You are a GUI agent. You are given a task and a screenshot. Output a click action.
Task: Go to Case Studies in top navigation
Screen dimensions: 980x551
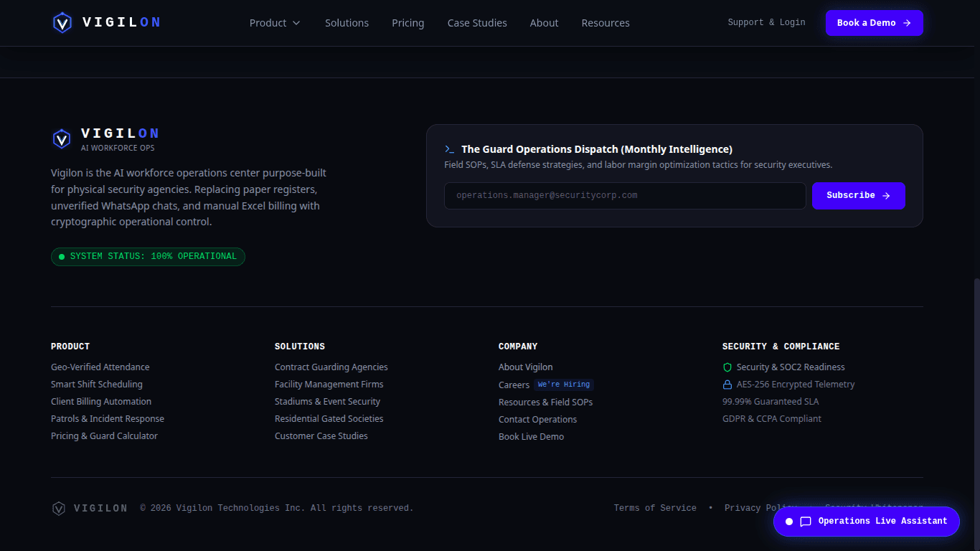pos(477,23)
